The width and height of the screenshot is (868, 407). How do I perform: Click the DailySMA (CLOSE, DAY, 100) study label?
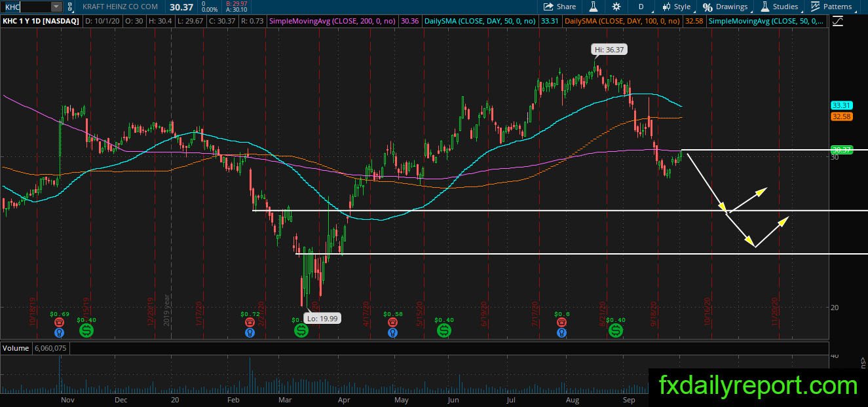click(x=624, y=21)
